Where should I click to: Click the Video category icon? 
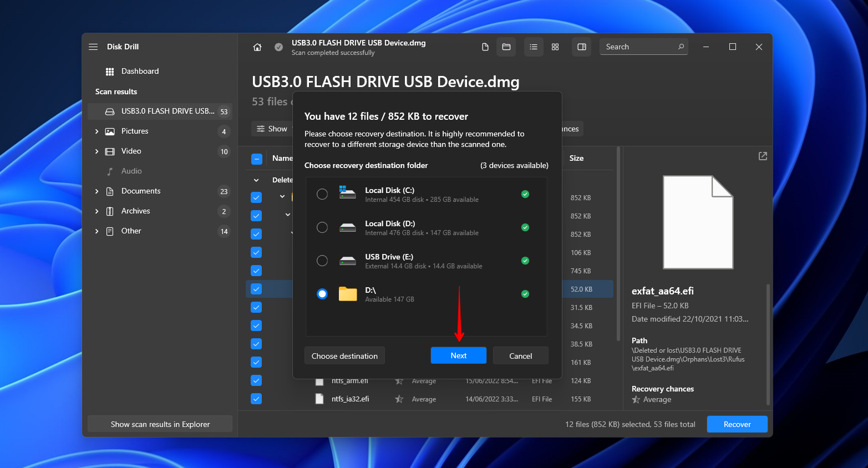[x=110, y=151]
